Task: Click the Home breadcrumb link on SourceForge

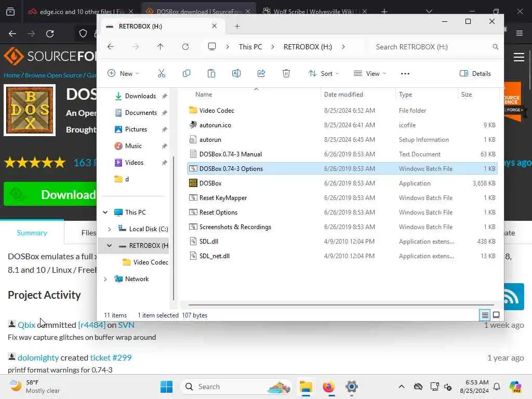Action: (12, 75)
